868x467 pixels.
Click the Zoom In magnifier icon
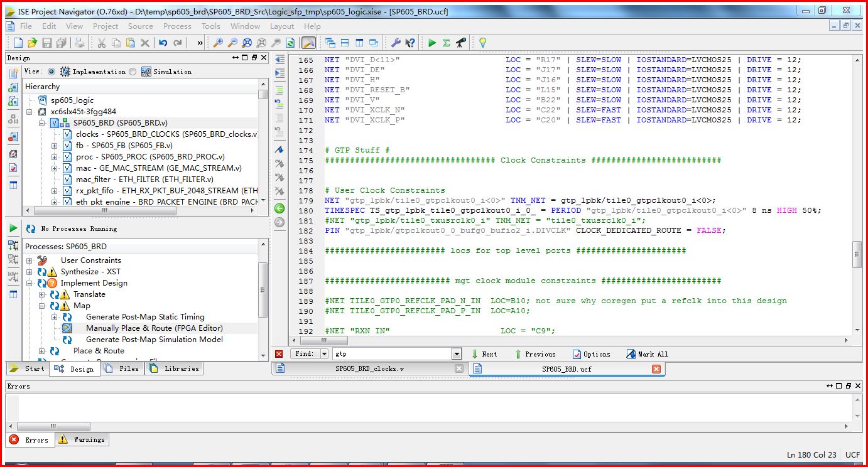[x=218, y=43]
